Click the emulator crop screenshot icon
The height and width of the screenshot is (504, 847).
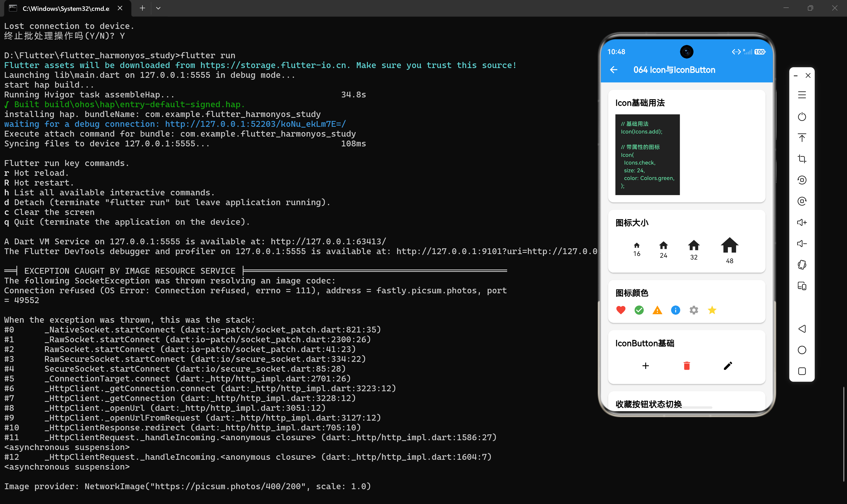(x=802, y=159)
